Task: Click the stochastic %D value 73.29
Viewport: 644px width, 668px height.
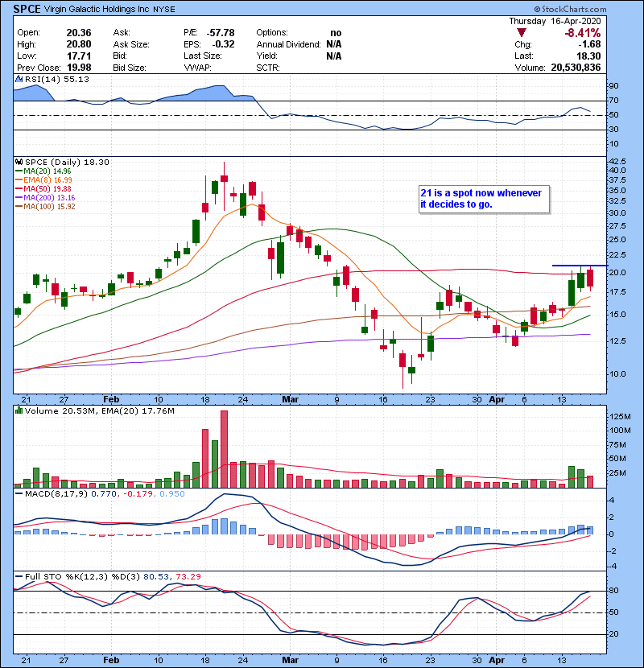Action: 188,577
